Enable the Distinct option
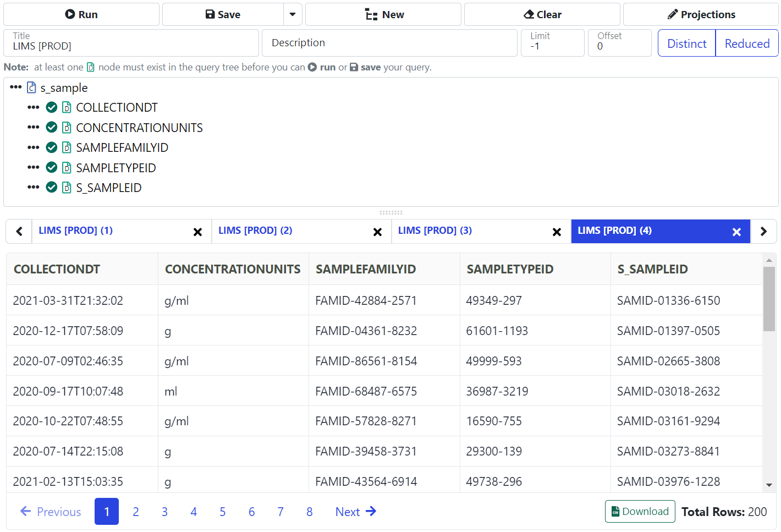Viewport: 781px width, 532px height. point(686,43)
